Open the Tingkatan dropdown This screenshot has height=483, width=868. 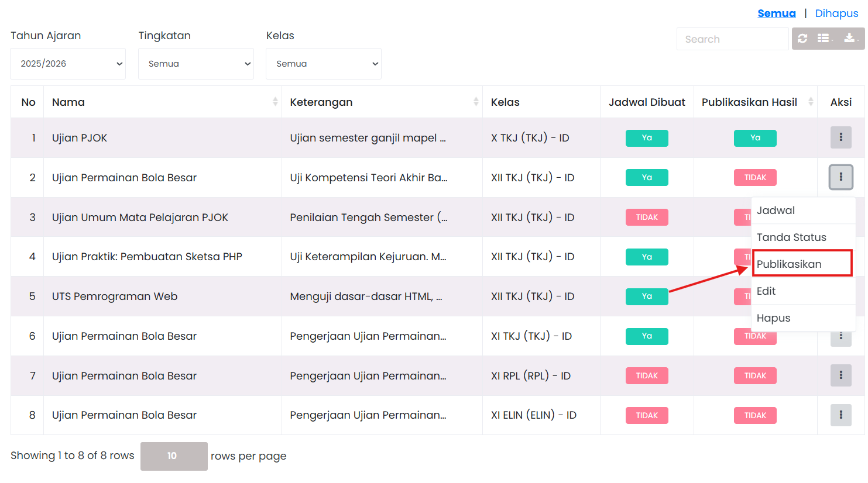click(x=196, y=64)
